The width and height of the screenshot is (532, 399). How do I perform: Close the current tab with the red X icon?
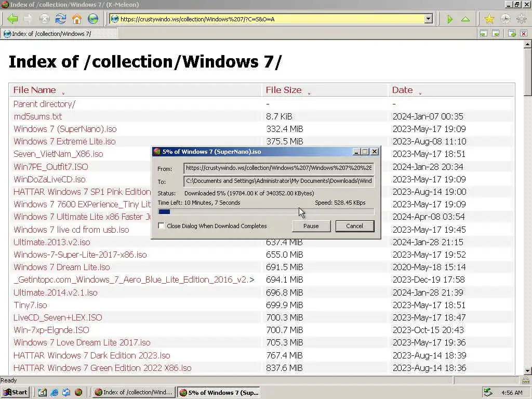tap(524, 33)
